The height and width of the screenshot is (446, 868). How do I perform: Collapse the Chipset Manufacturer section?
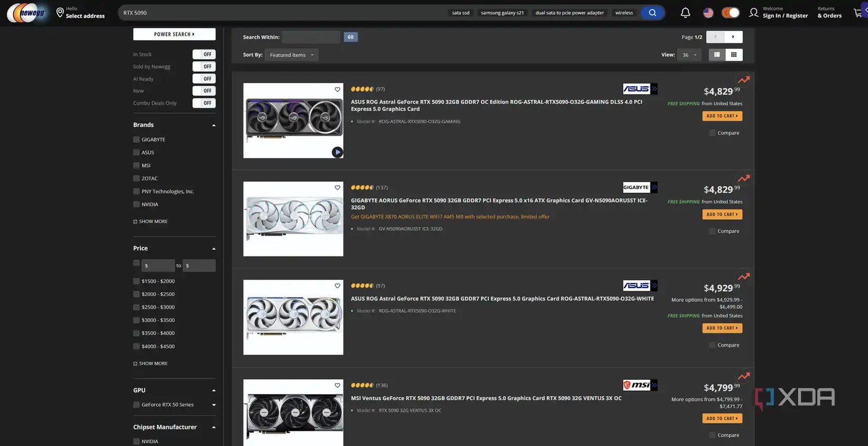214,428
